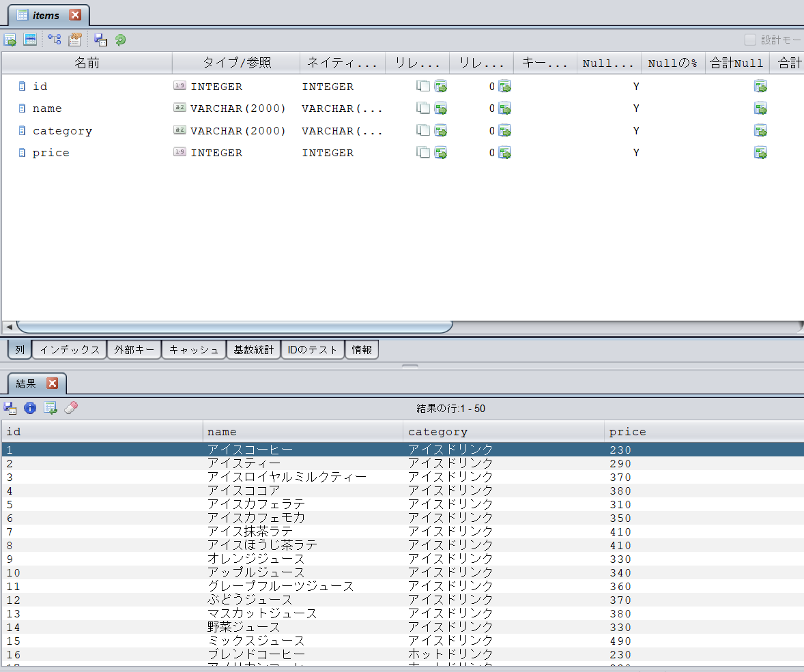The width and height of the screenshot is (804, 672).
Task: Click the Nullの% column header
Action: pyautogui.click(x=673, y=63)
